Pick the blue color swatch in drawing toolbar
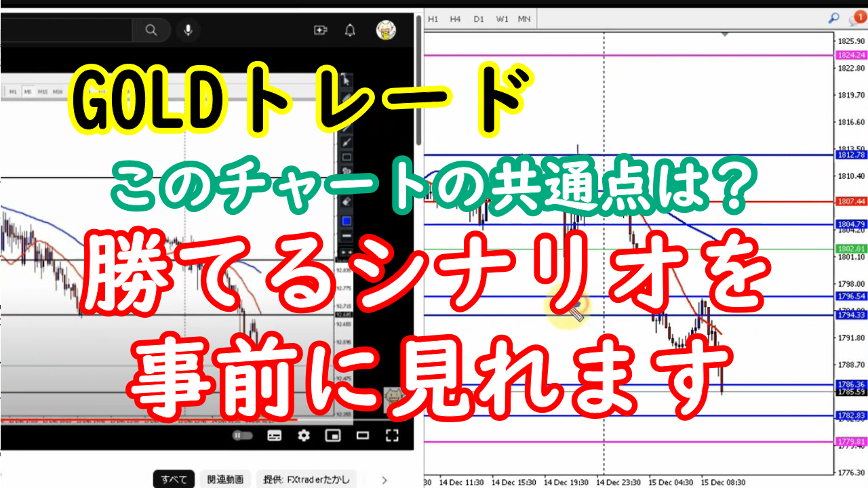Screen dimensions: 868x488 [x=346, y=220]
